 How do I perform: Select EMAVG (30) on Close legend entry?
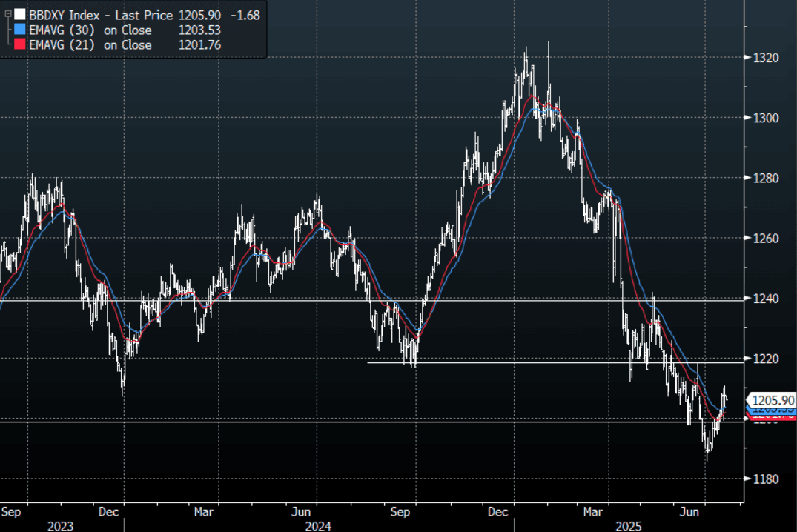tap(90, 30)
